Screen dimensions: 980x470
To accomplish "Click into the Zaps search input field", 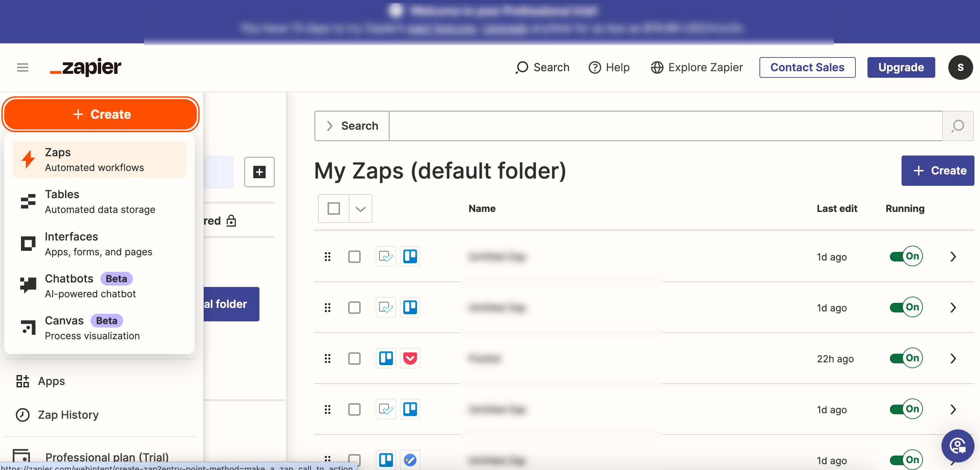I will point(665,126).
